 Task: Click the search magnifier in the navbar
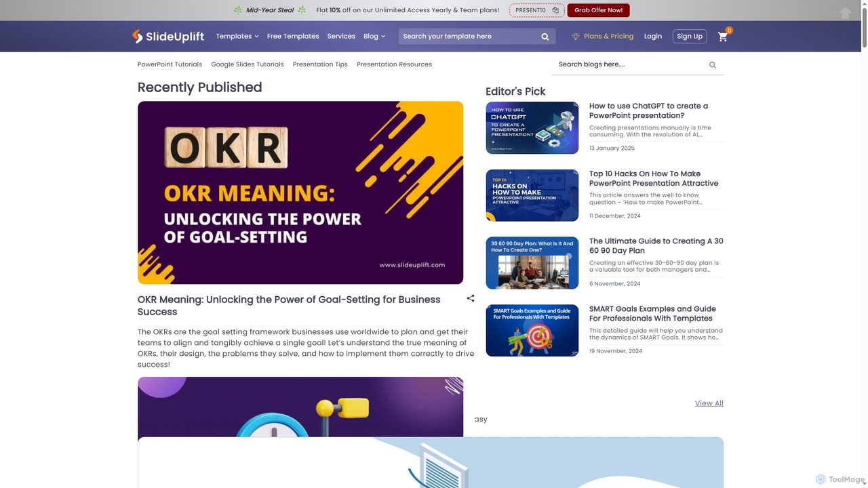(545, 37)
